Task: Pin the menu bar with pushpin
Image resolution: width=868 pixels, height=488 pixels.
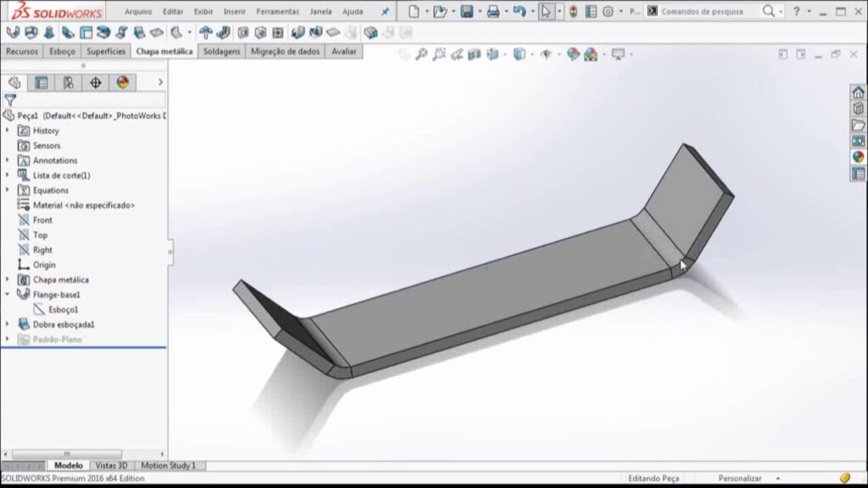Action: coord(386,12)
